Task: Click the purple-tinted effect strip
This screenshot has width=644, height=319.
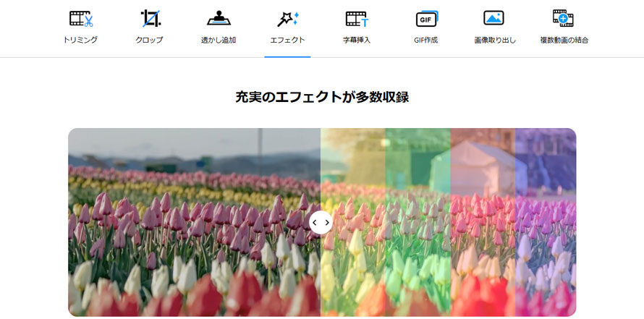Action: [x=546, y=222]
